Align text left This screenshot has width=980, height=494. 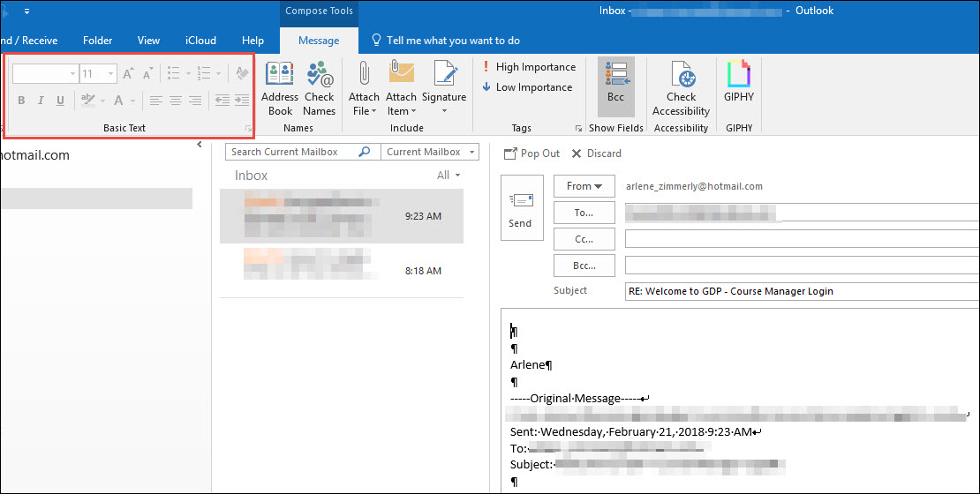point(155,100)
